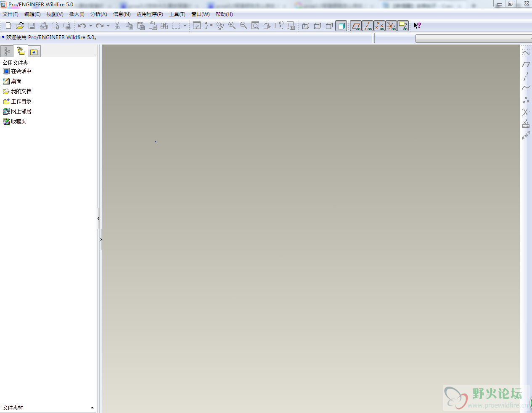Zoom in using the magnifier plus icon
Screen dimensions: 532x413
[232, 26]
